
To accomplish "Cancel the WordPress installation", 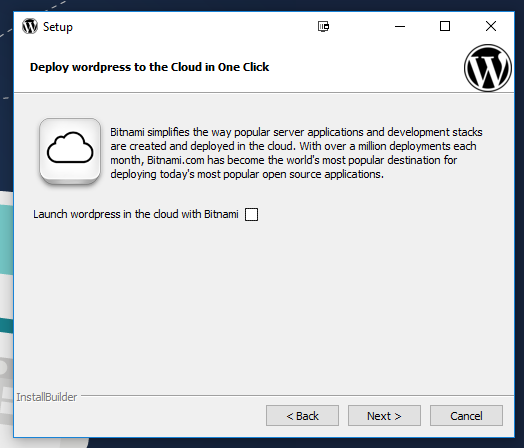I will click(x=466, y=416).
